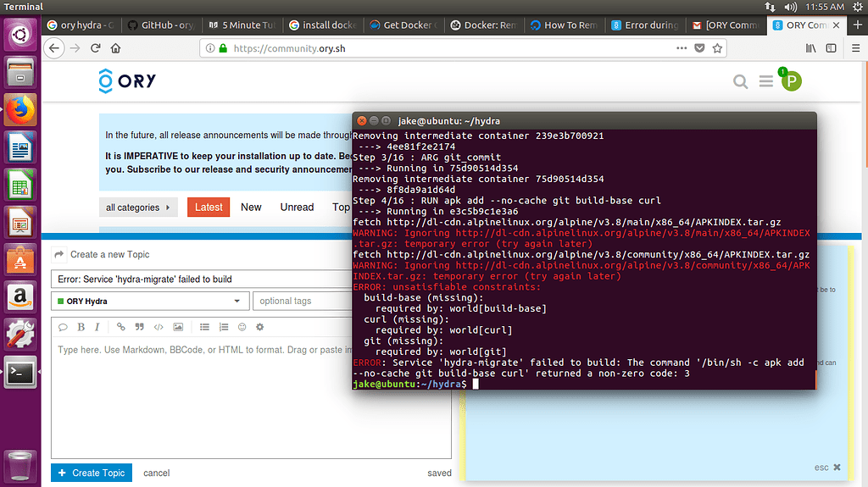Click the topic title field
The height and width of the screenshot is (487, 868).
click(x=202, y=279)
